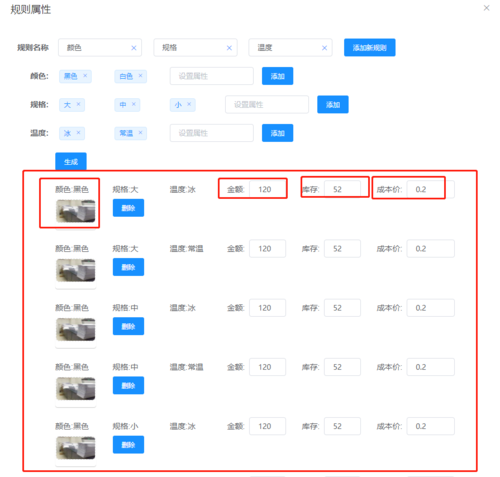Edit 库存 in the 小 冰 row

(x=342, y=426)
